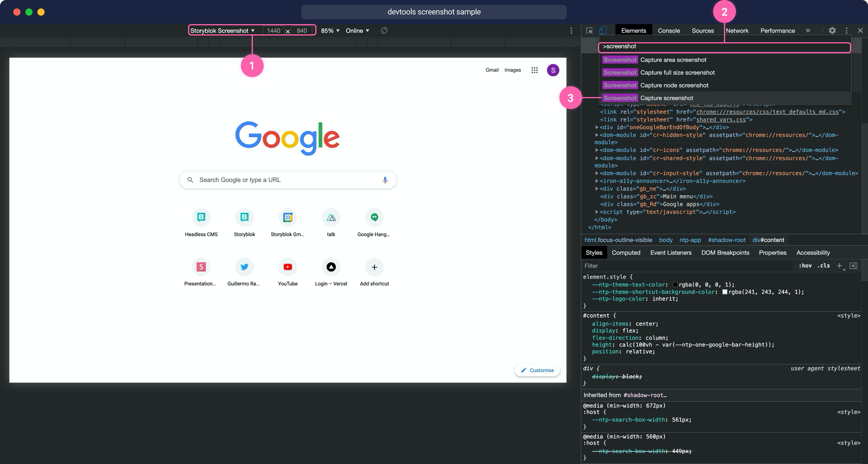Click the voice search microphone icon
This screenshot has height=464, width=868.
[x=385, y=180]
